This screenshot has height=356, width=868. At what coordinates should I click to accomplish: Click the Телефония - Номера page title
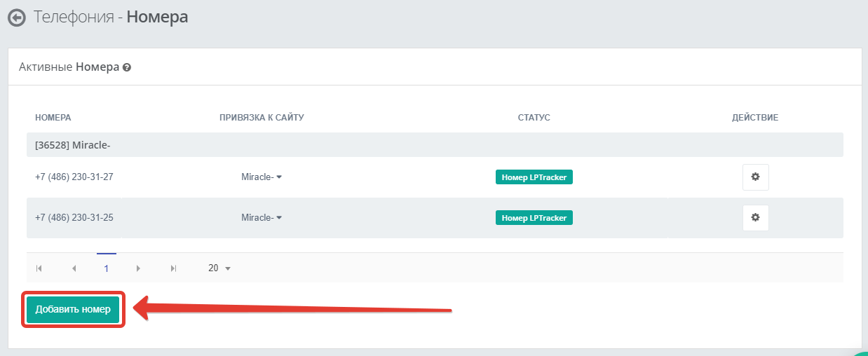tap(111, 17)
